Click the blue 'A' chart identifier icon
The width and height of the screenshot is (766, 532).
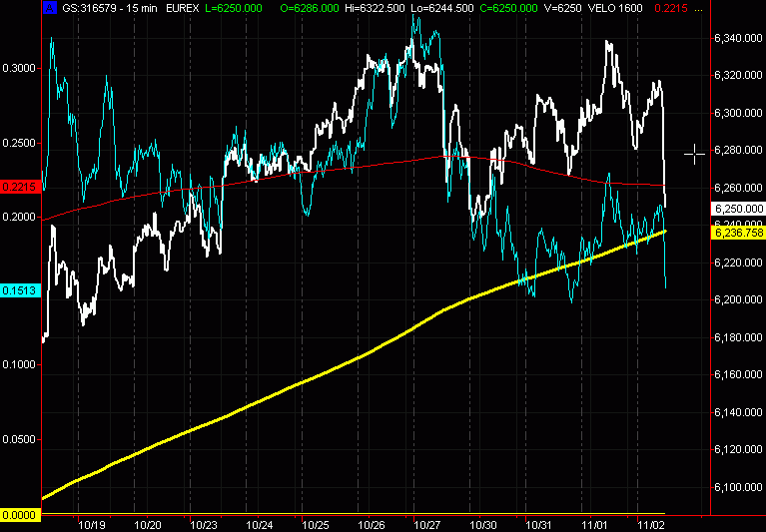click(x=49, y=8)
